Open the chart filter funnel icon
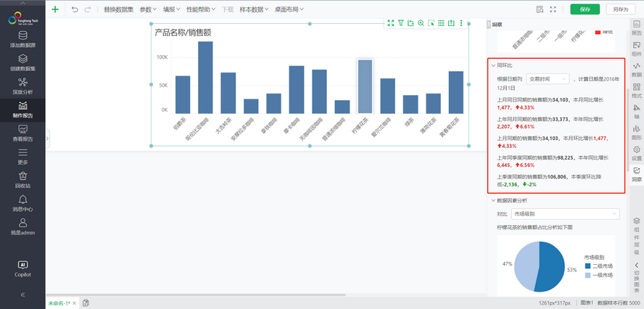 [401, 23]
